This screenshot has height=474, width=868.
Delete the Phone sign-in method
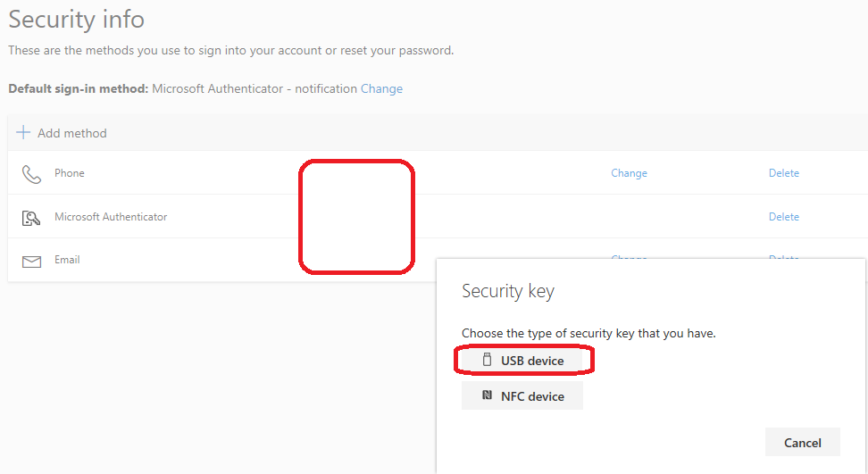[783, 173]
